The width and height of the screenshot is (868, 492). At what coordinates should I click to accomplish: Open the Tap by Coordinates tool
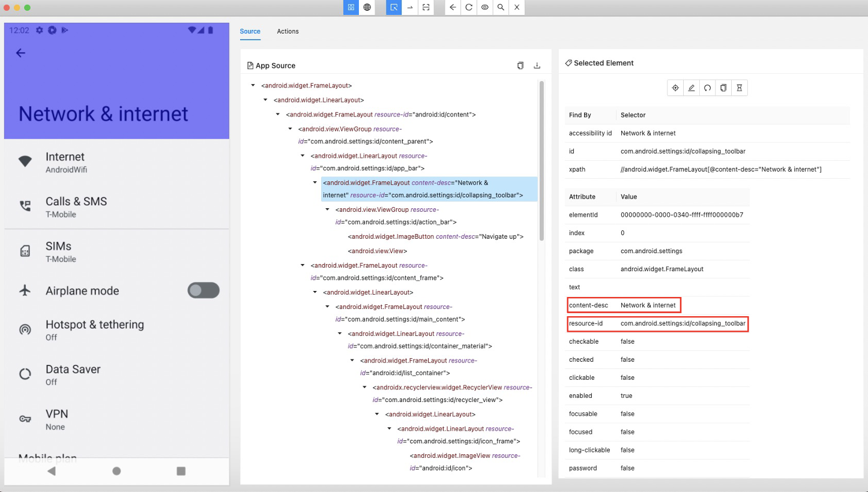pos(410,7)
